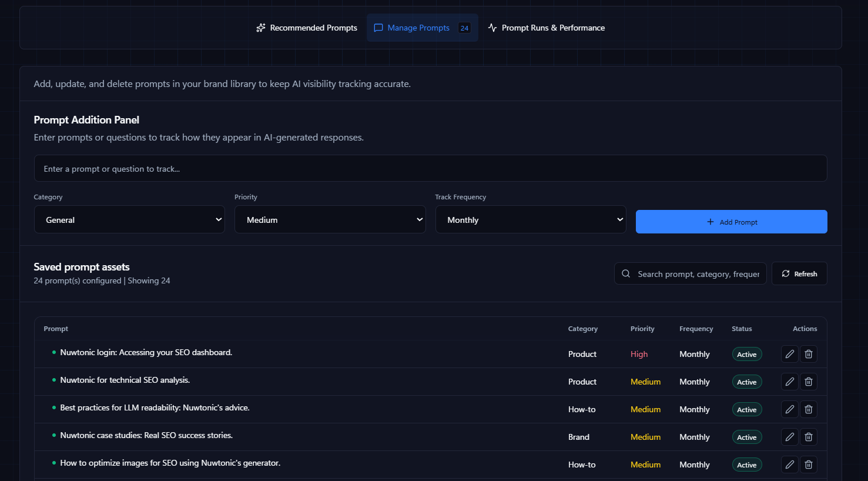Click the 'Prompt Addition Panel' heading

point(86,120)
